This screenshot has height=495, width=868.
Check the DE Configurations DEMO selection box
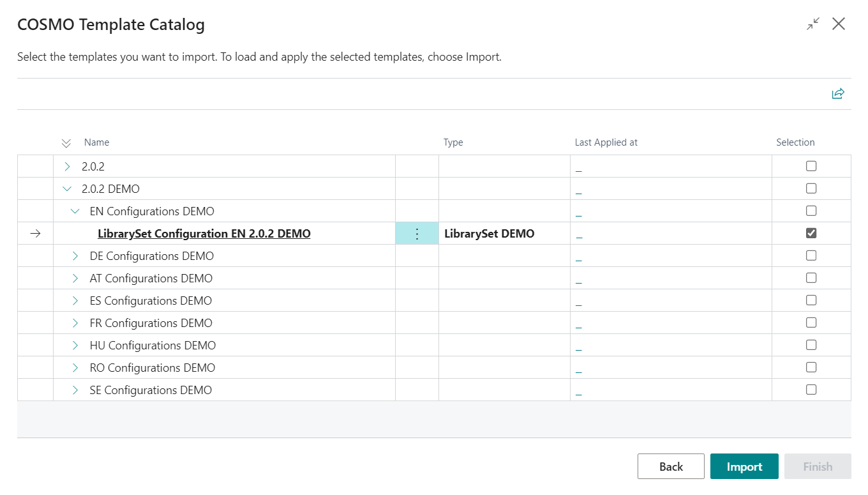point(811,255)
